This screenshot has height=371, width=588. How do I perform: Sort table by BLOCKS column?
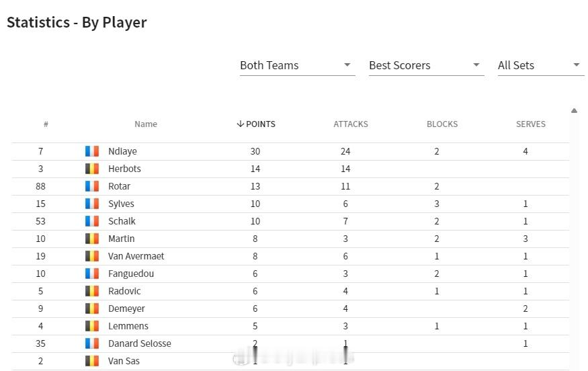click(442, 124)
